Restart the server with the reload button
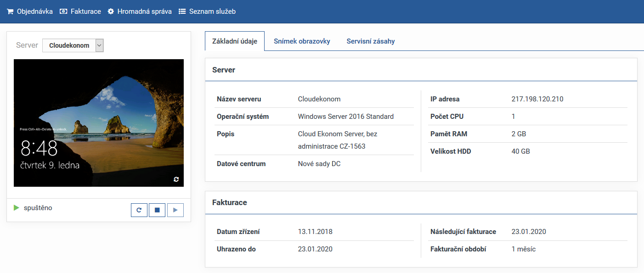 pos(139,210)
